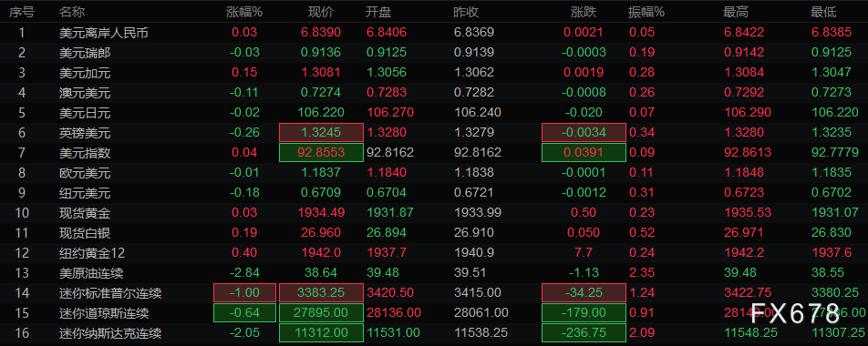The width and height of the screenshot is (868, 346).
Task: Click the 昨收 column header
Action: click(x=466, y=12)
